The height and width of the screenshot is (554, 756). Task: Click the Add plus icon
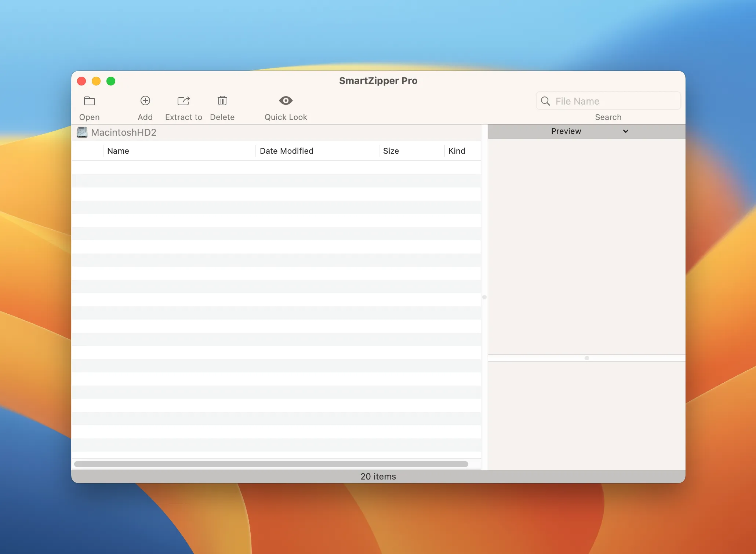(x=145, y=101)
